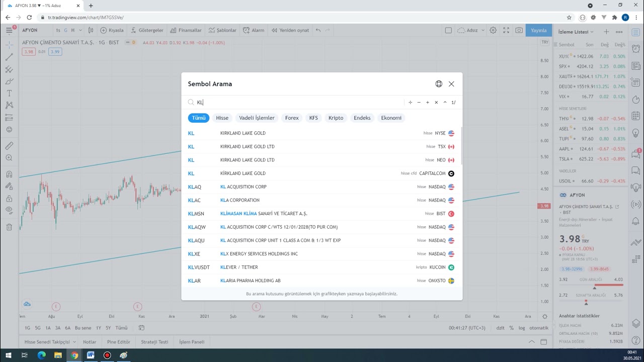This screenshot has width=644, height=362.
Task: Open the hamburger main menu
Action: tap(9, 30)
